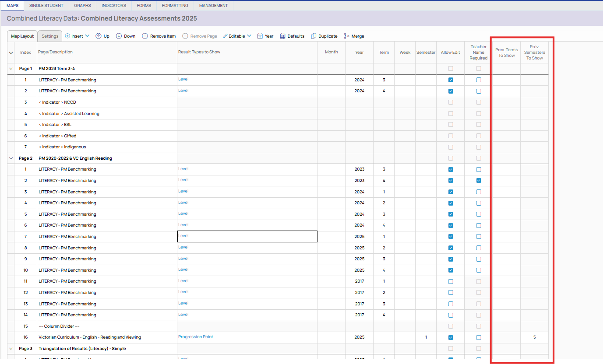This screenshot has width=603, height=364.
Task: Click the Level link in Page 2 2024 Term 2 row
Action: pyautogui.click(x=183, y=203)
